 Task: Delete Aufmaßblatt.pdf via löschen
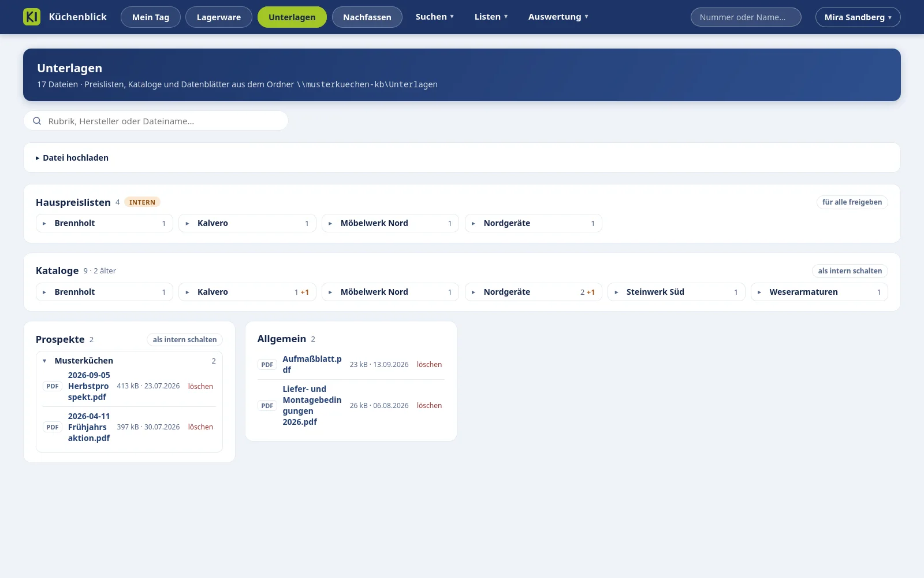click(429, 365)
